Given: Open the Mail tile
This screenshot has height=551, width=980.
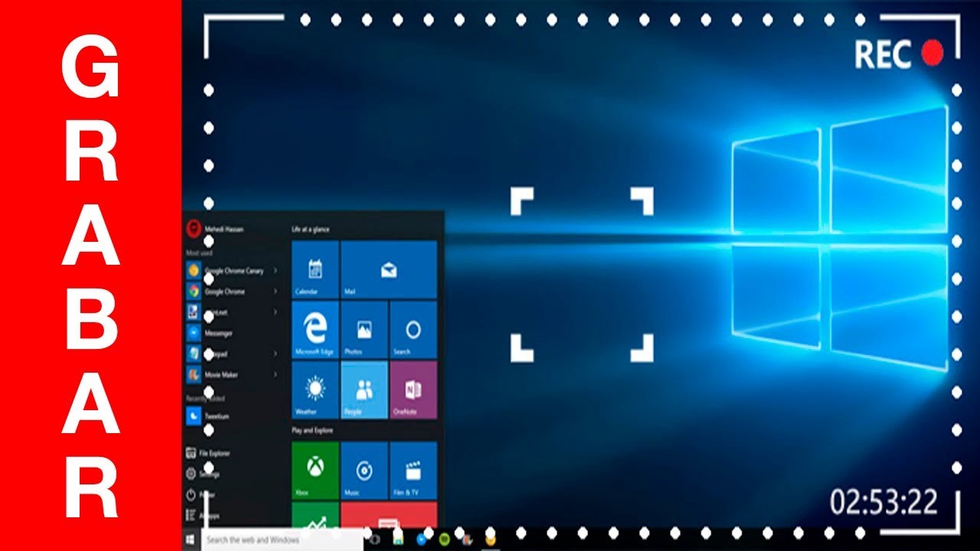Looking at the screenshot, I should (x=389, y=269).
